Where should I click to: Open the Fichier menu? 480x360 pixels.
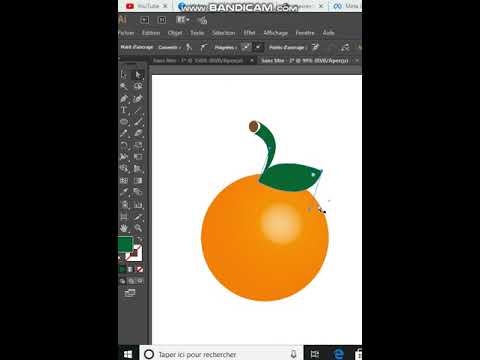(x=126, y=33)
